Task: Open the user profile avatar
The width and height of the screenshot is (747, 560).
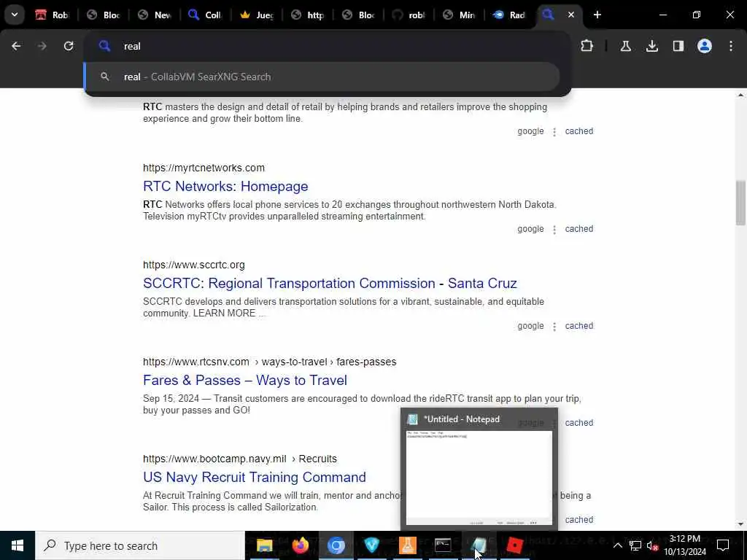Action: pyautogui.click(x=704, y=46)
